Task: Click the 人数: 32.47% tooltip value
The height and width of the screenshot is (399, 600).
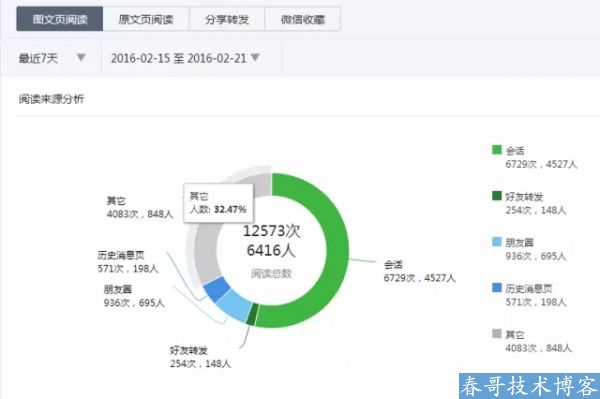Action: click(x=218, y=210)
